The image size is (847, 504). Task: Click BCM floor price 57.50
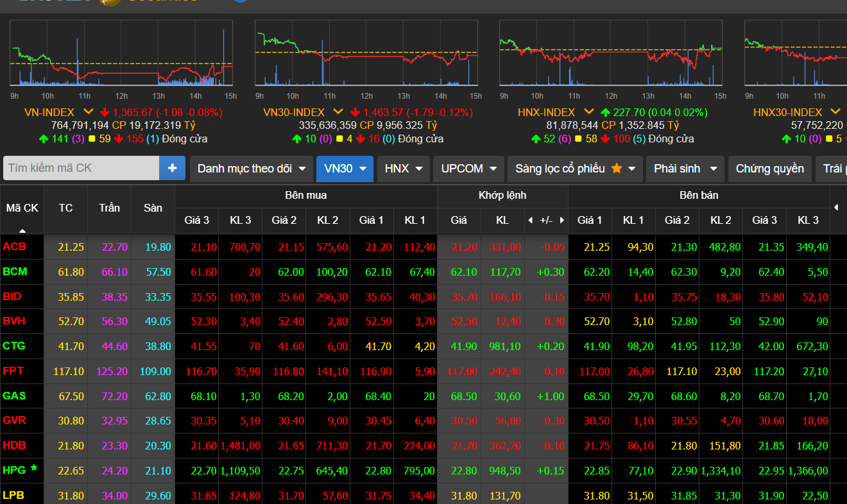pos(158,272)
